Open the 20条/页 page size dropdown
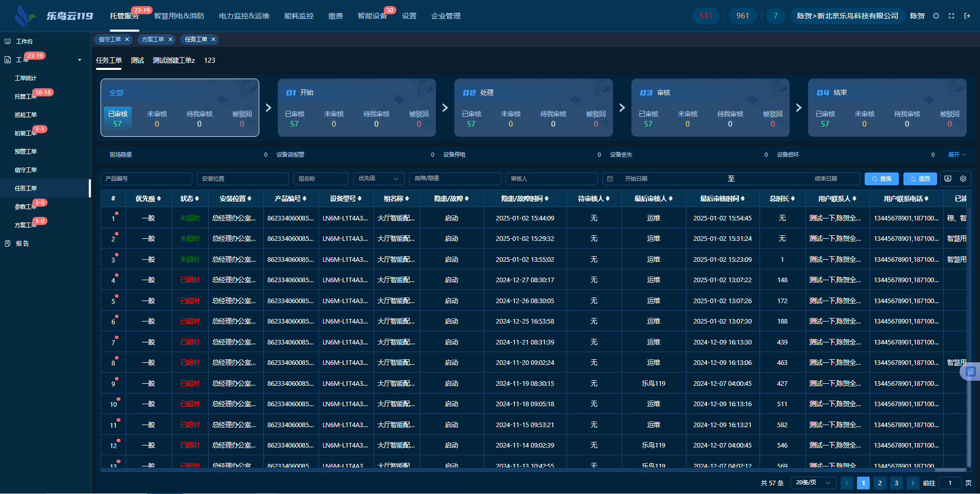 (x=813, y=483)
